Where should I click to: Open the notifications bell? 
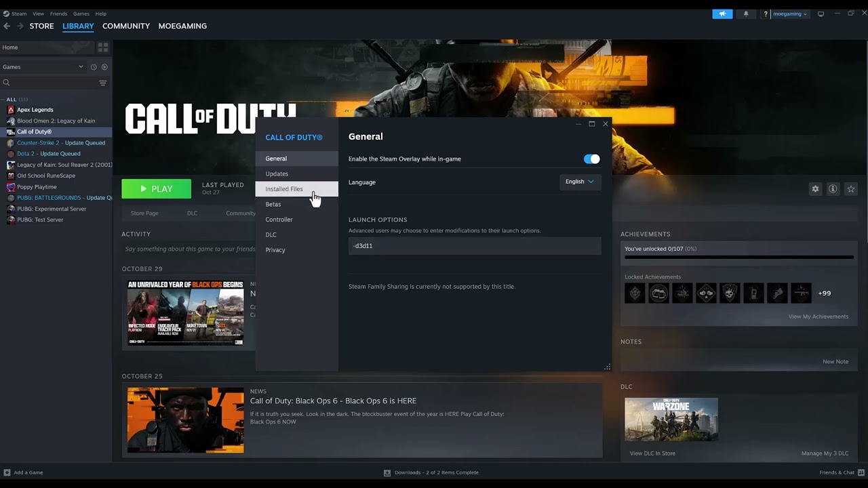[x=746, y=14]
